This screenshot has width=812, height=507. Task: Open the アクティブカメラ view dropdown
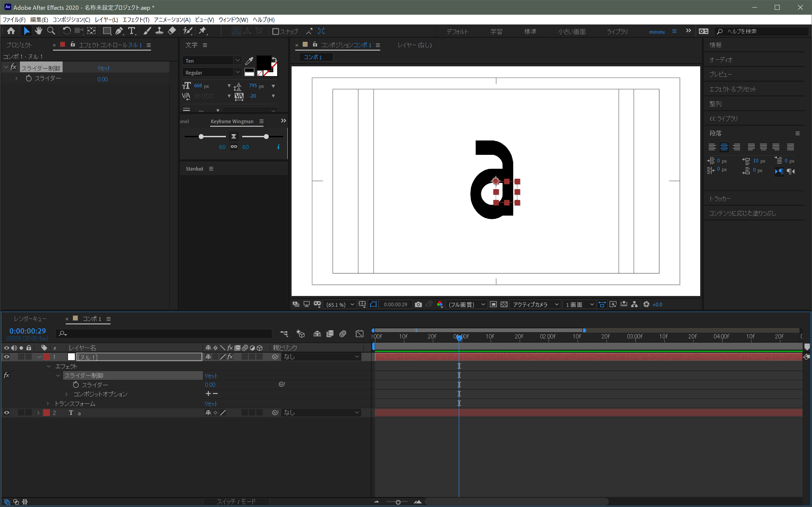536,304
